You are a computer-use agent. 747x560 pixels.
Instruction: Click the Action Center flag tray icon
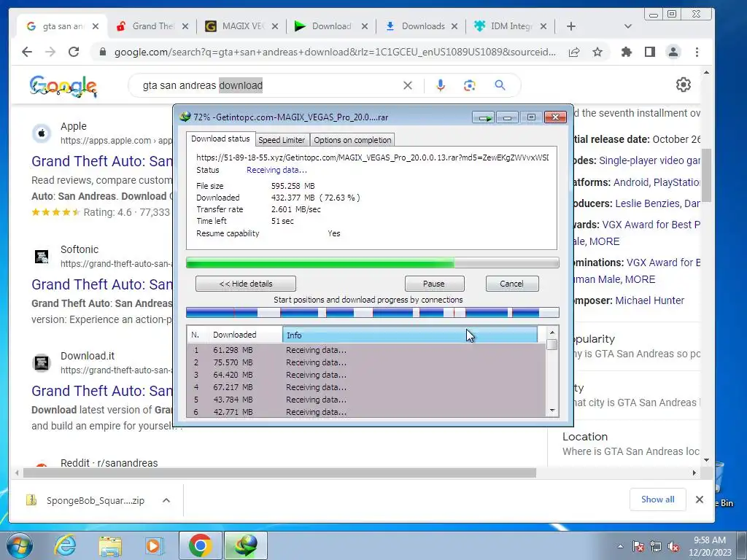pyautogui.click(x=638, y=547)
